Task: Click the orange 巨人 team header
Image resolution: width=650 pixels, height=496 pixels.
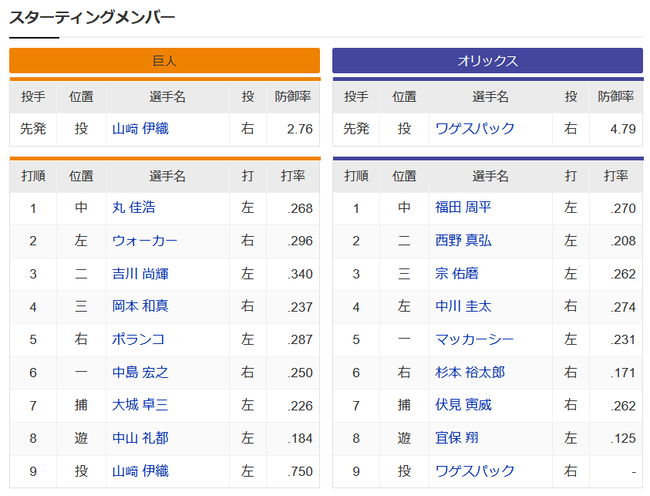Action: click(165, 60)
